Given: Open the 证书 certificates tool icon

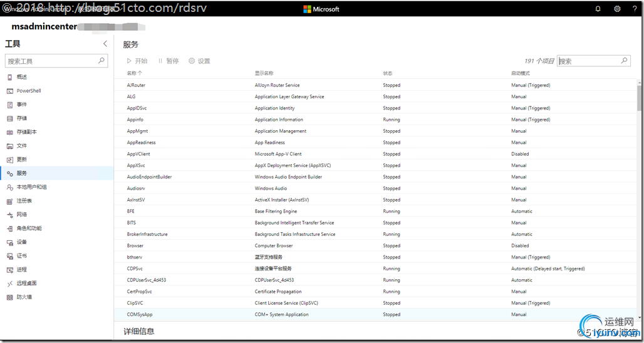Looking at the screenshot, I should pyautogui.click(x=10, y=256).
